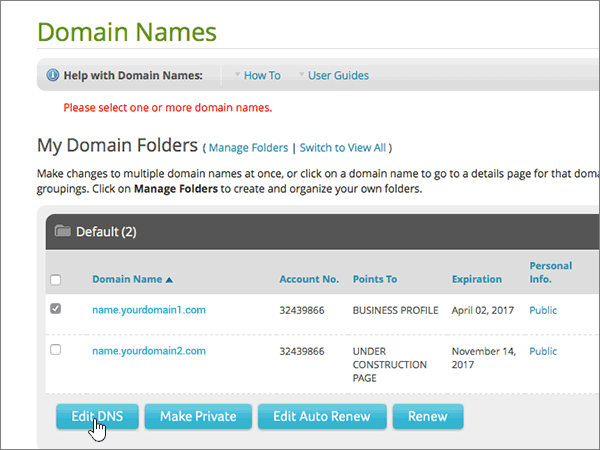Open the Manage Folders link
Viewport: 600px width, 450px height.
pos(248,148)
